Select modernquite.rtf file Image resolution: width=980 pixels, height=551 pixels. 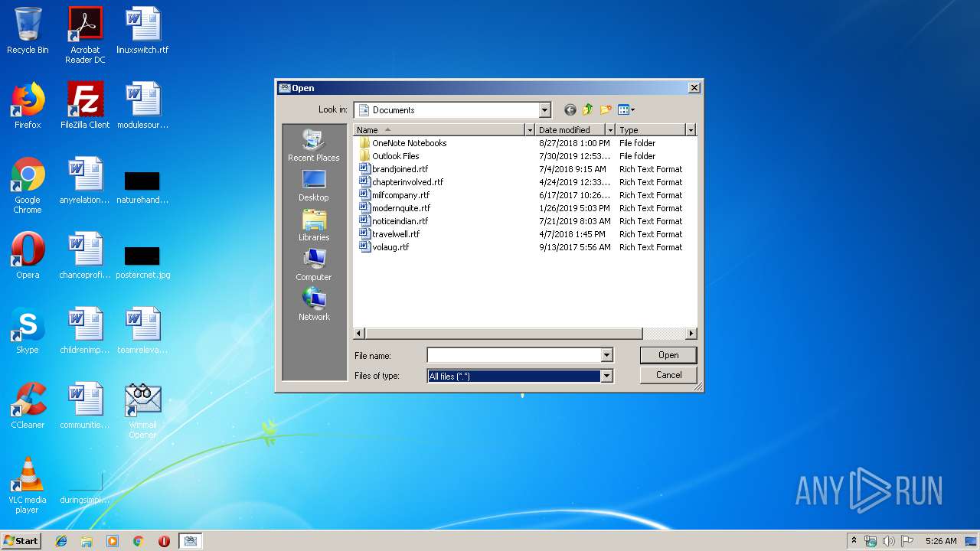pos(395,208)
